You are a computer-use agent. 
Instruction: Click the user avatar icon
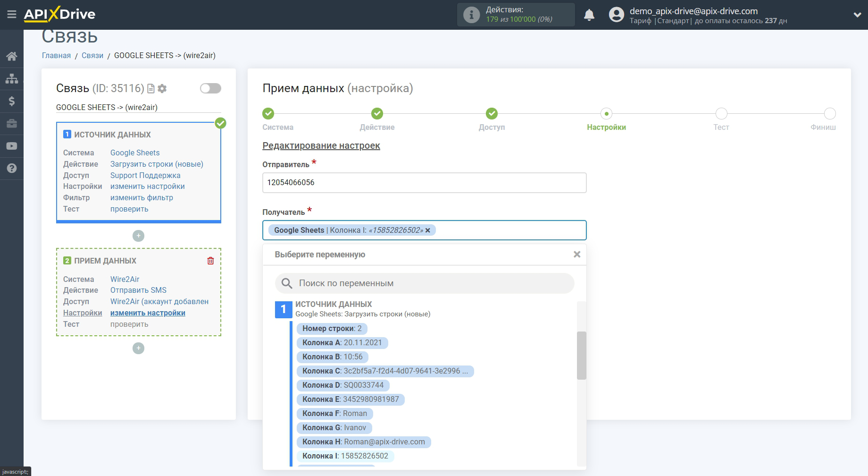click(616, 15)
